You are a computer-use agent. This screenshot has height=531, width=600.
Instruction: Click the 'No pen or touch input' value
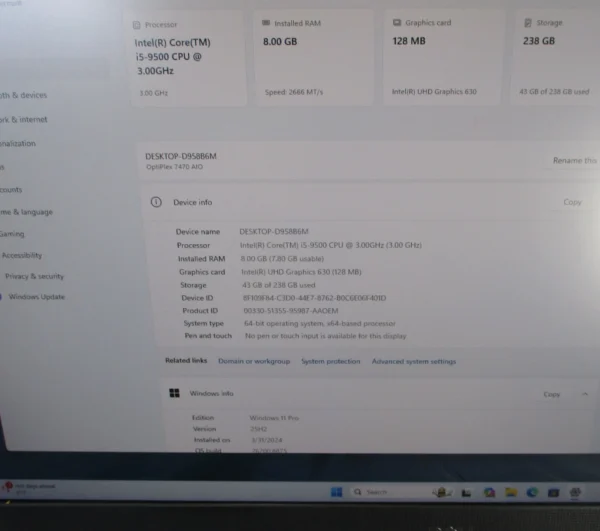(326, 336)
